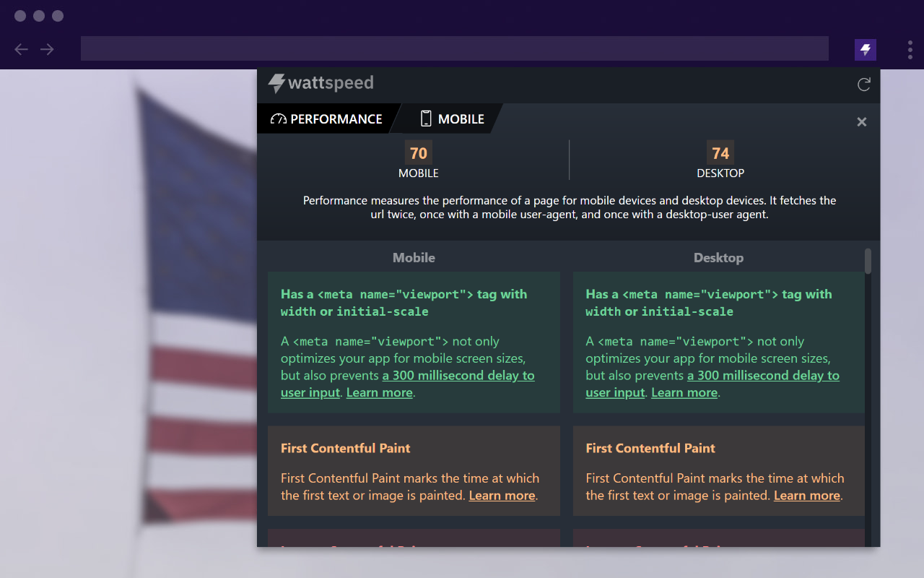
Task: Click Learn more in Desktop viewport card
Action: tap(684, 393)
